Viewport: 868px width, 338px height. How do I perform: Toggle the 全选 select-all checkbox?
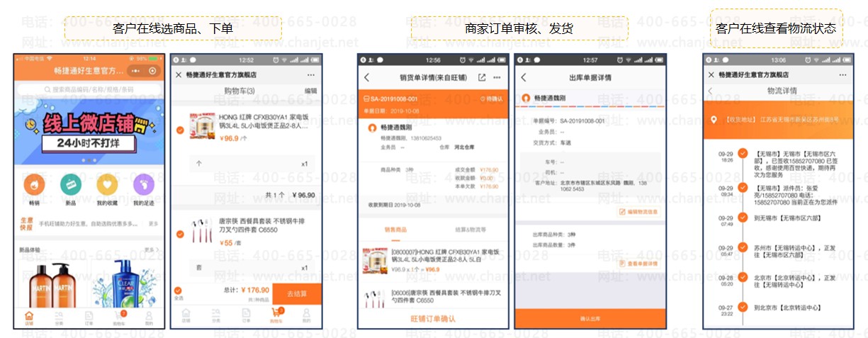coord(178,291)
